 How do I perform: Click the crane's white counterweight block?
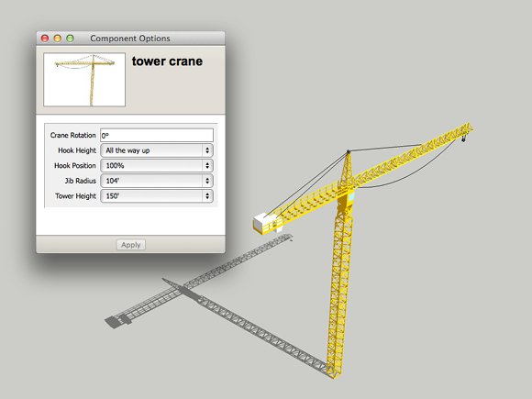pyautogui.click(x=264, y=223)
